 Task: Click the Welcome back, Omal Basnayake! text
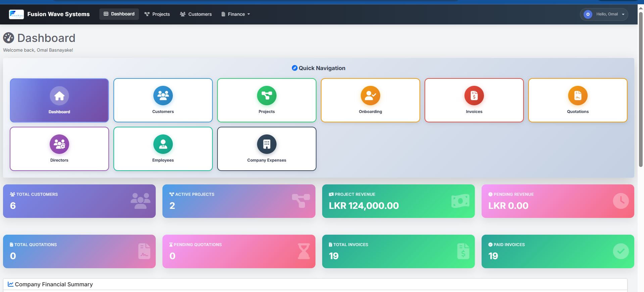(x=38, y=50)
